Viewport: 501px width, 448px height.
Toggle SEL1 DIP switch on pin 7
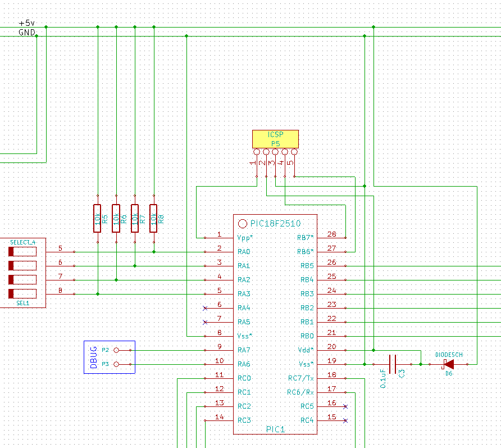[22, 280]
